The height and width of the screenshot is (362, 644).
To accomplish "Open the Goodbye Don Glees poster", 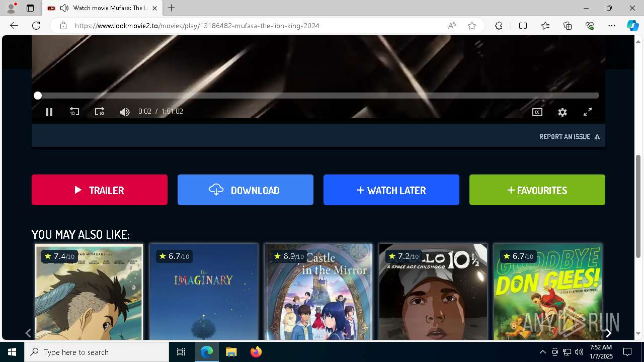I will [548, 292].
